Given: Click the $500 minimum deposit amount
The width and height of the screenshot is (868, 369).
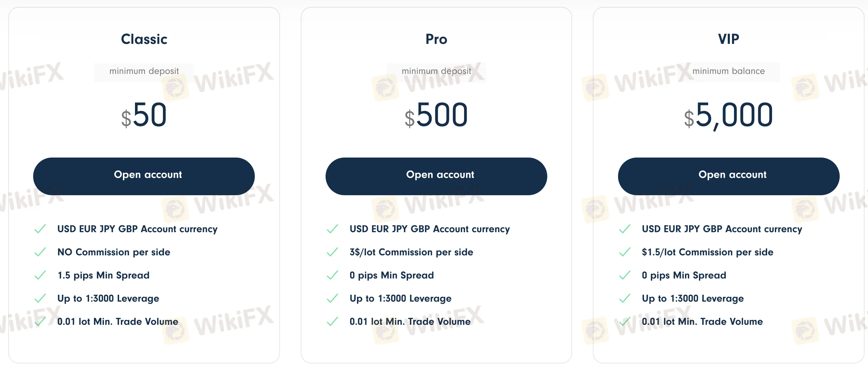Looking at the screenshot, I should [x=436, y=115].
